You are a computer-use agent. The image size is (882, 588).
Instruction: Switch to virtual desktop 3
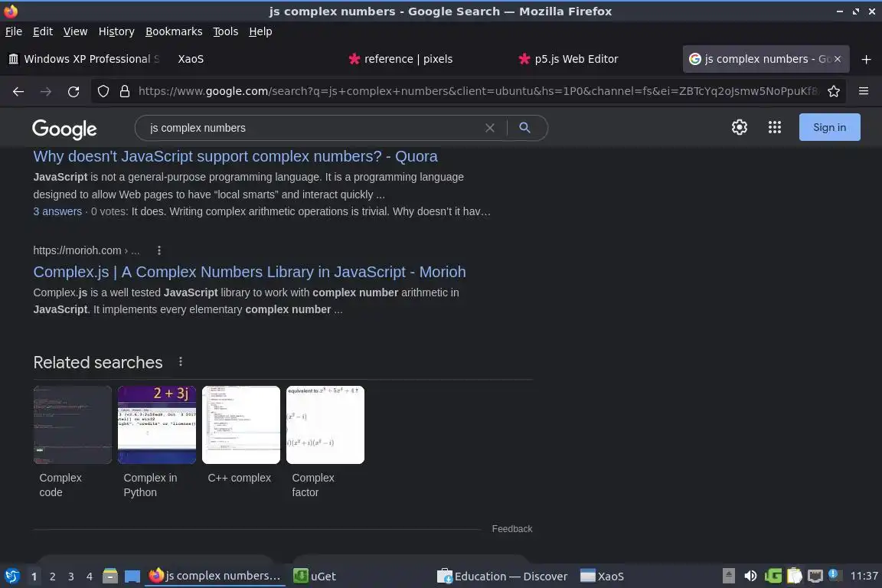point(71,577)
